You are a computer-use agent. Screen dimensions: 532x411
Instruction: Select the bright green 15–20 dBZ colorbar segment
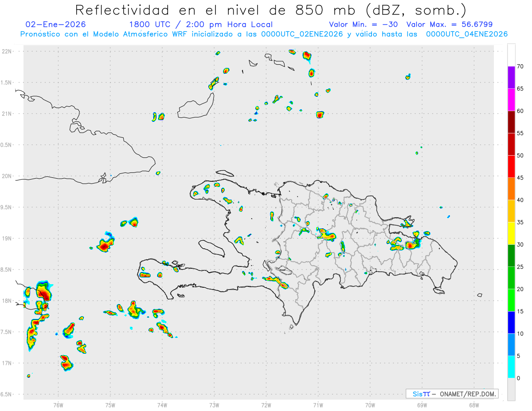tap(511, 300)
